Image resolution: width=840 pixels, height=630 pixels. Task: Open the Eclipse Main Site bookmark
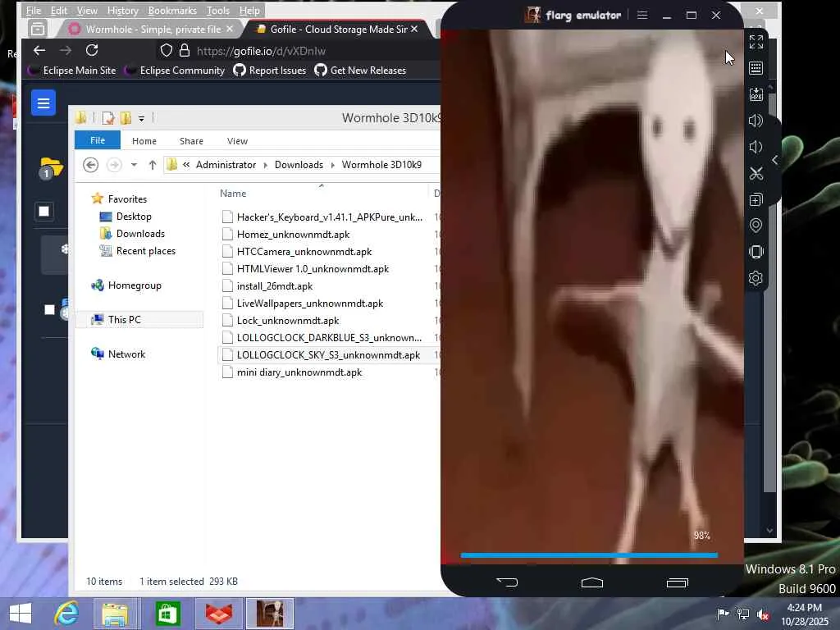[x=72, y=71]
